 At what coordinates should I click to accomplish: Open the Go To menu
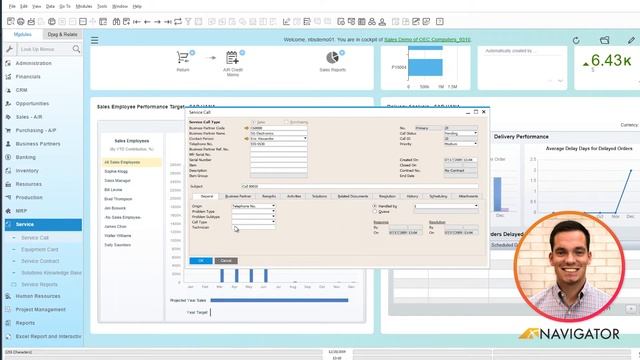coord(64,7)
